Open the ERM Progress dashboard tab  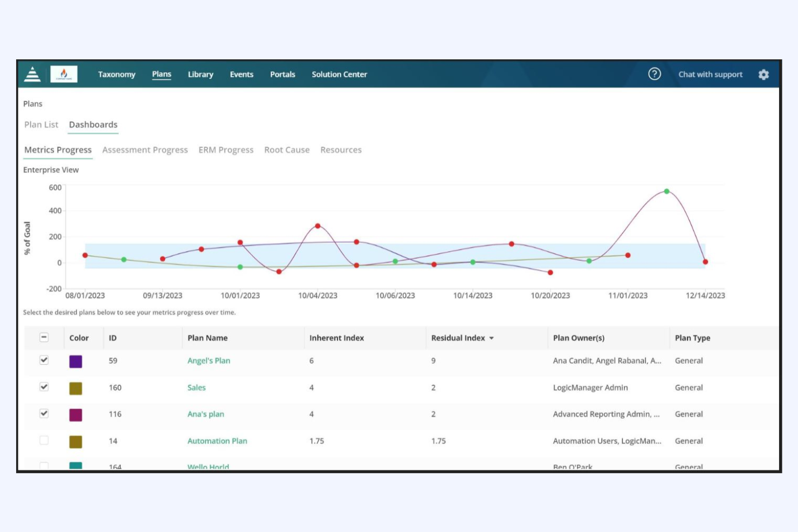[x=226, y=150]
